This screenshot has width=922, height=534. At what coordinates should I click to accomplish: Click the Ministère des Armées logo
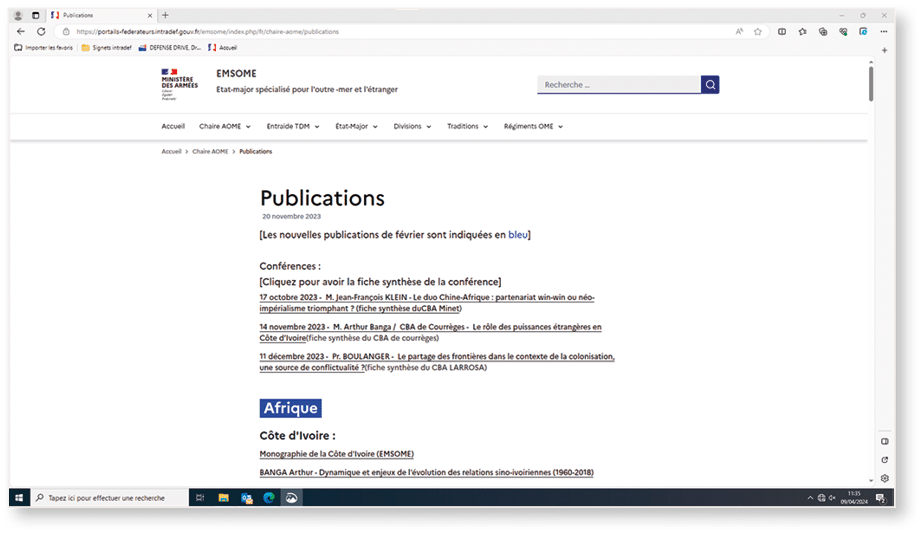tap(179, 84)
